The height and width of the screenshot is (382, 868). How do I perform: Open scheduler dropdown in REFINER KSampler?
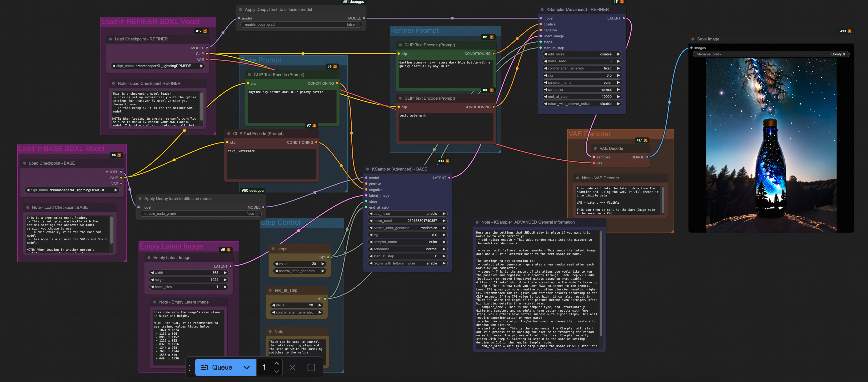point(582,89)
